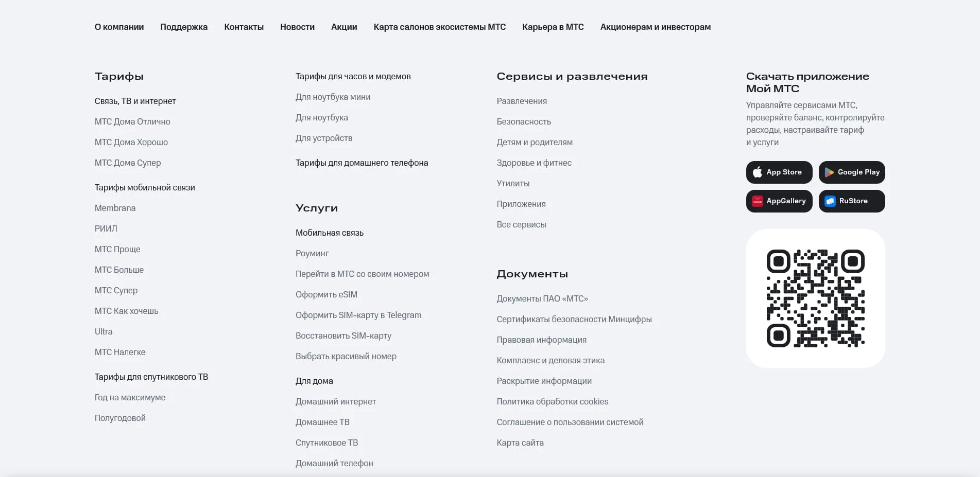Open the О компании menu item
The width and height of the screenshot is (980, 477).
119,27
